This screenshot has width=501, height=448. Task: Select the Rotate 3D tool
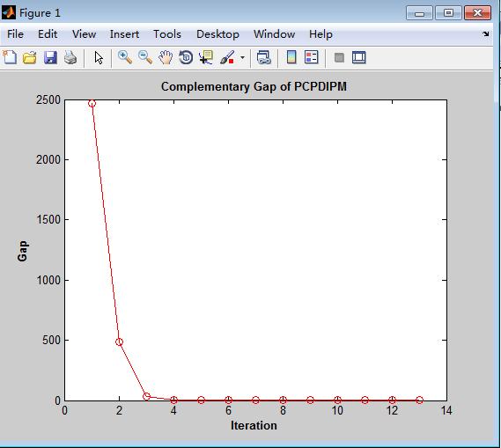(x=186, y=58)
